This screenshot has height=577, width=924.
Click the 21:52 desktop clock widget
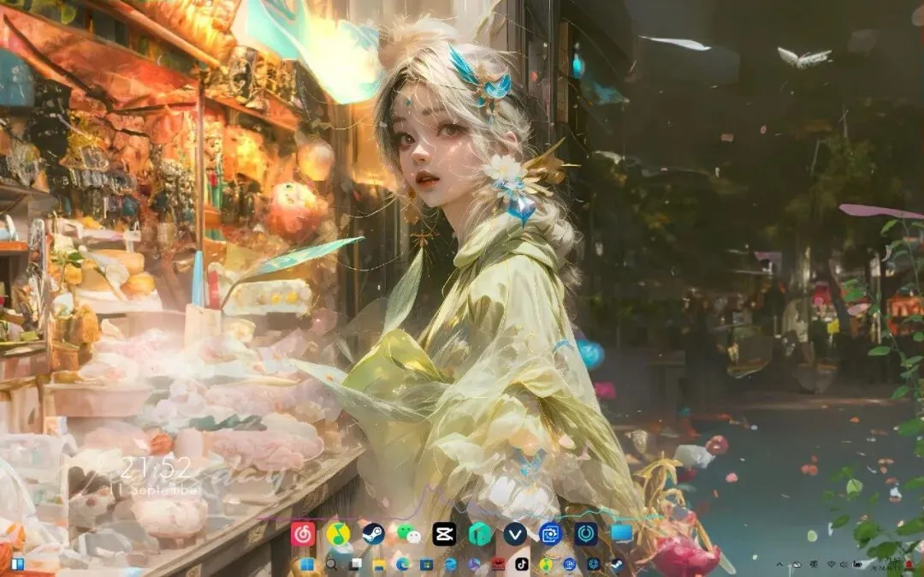point(156,468)
